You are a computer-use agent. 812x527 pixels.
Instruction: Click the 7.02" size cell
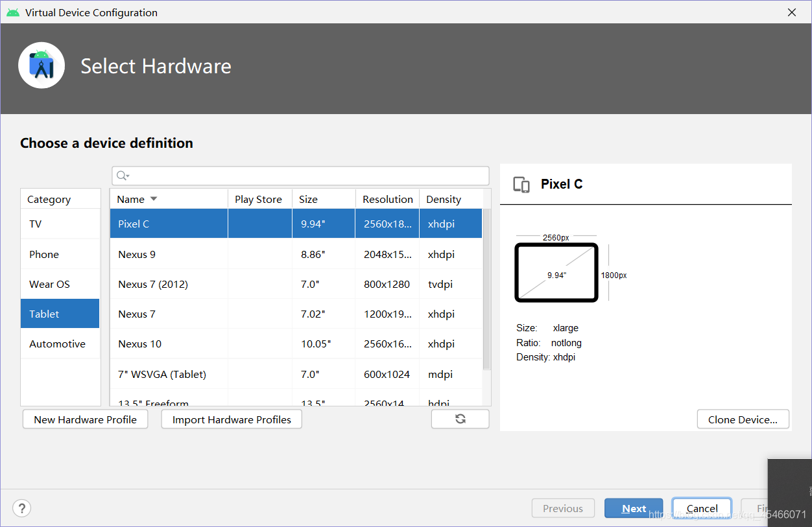tap(324, 314)
